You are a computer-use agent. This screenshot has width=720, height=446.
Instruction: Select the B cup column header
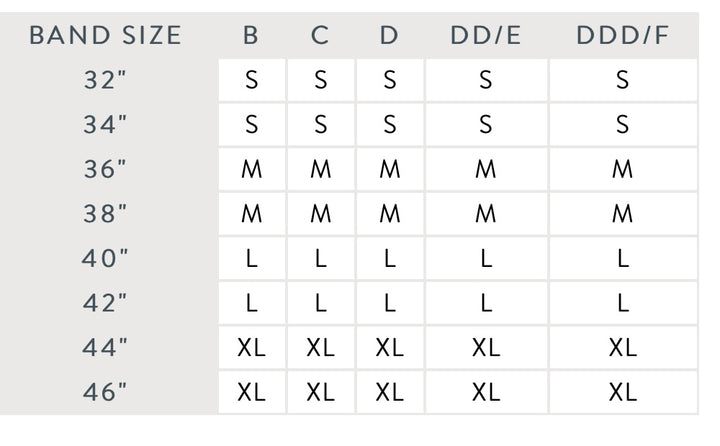click(251, 36)
